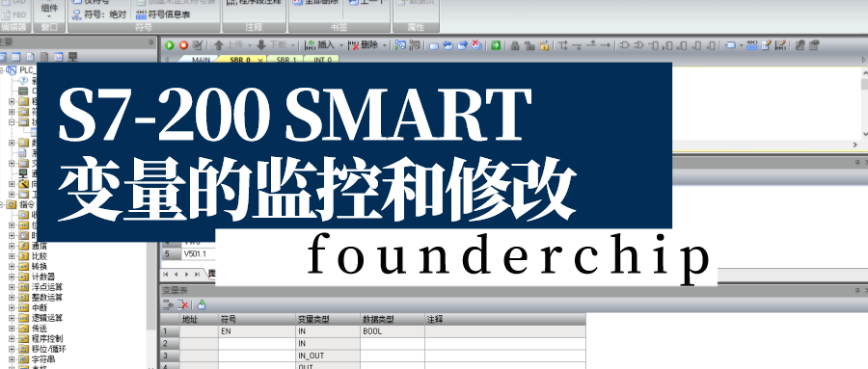Expand the 浮点运算 tree node
868x369 pixels.
[12, 287]
